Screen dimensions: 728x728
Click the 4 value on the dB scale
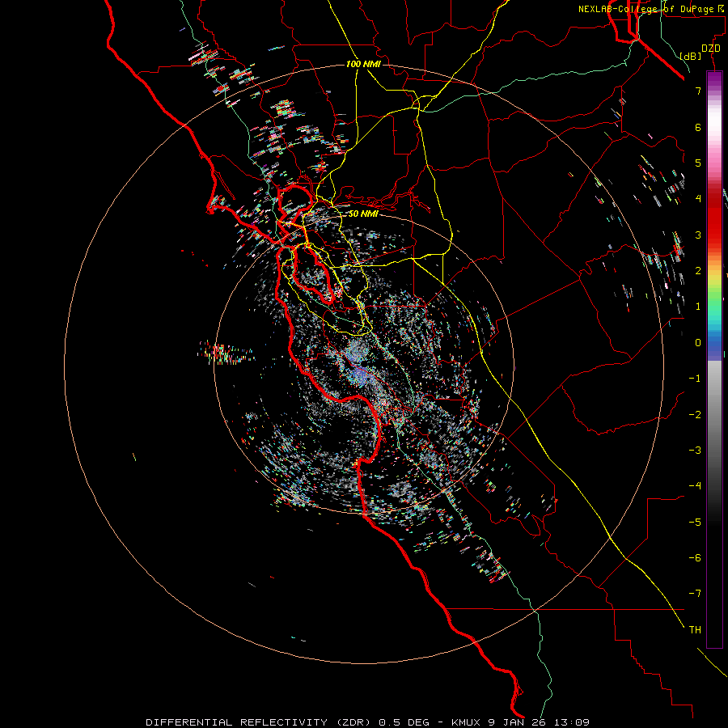click(x=698, y=199)
